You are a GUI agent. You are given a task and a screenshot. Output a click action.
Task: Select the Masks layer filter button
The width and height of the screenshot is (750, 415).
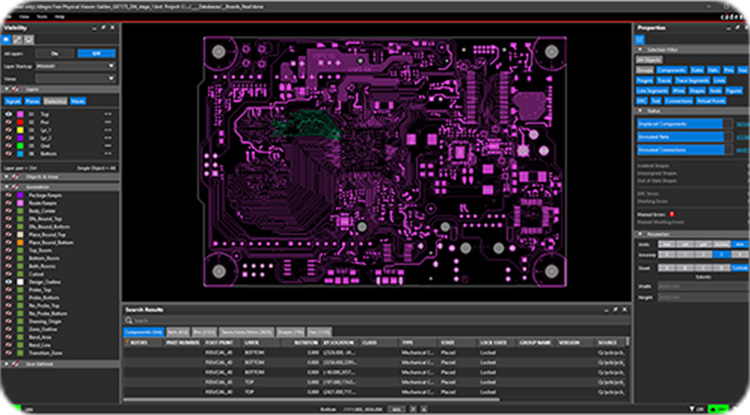tap(79, 101)
